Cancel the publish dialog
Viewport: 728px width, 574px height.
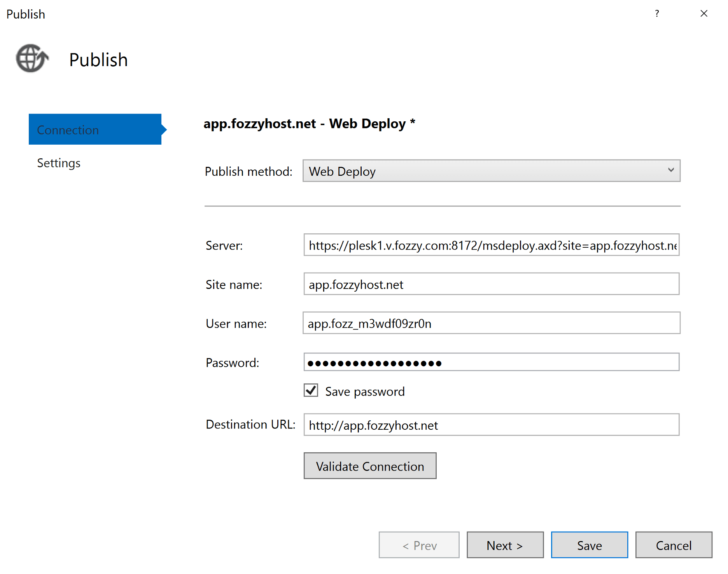pyautogui.click(x=674, y=545)
